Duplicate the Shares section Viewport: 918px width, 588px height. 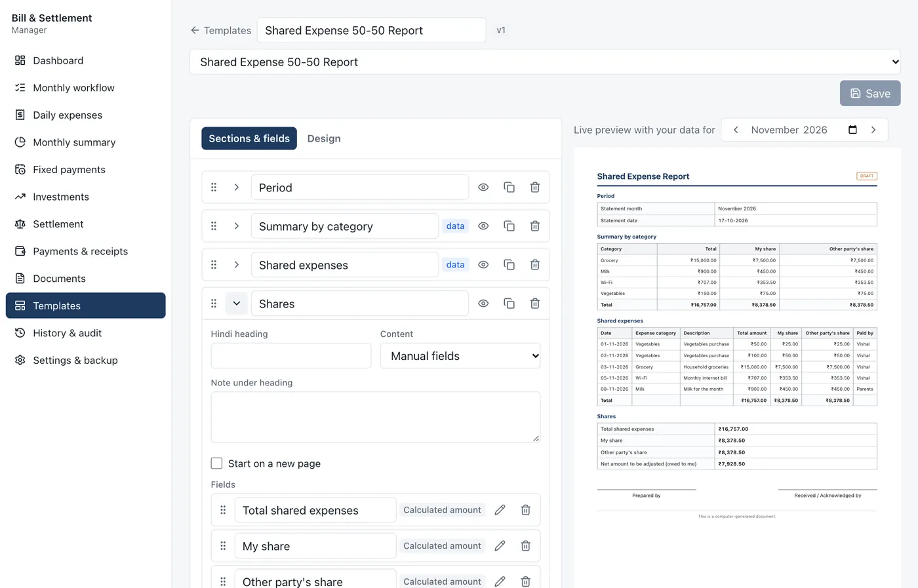pyautogui.click(x=509, y=304)
